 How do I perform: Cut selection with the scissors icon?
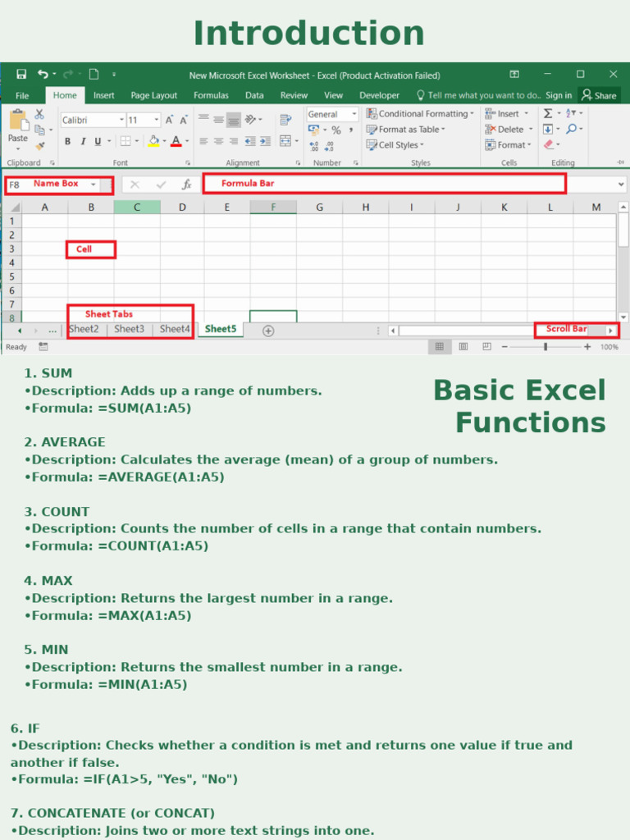coord(39,113)
